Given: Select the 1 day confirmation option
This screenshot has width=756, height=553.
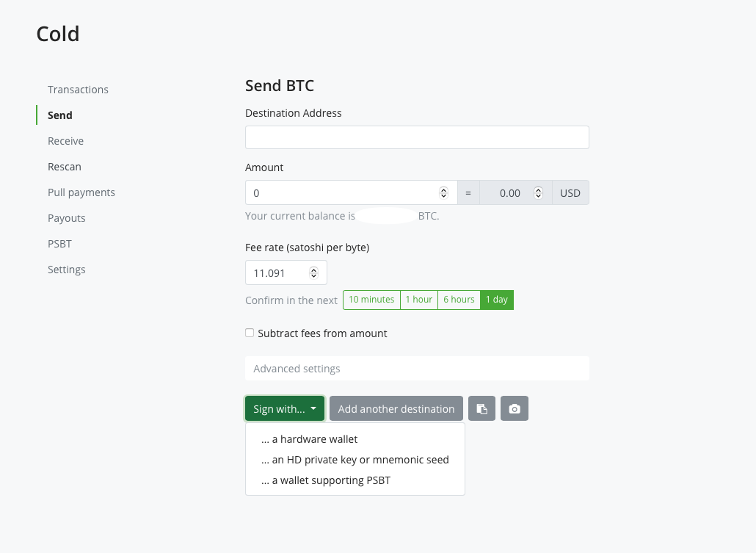Looking at the screenshot, I should [x=497, y=300].
